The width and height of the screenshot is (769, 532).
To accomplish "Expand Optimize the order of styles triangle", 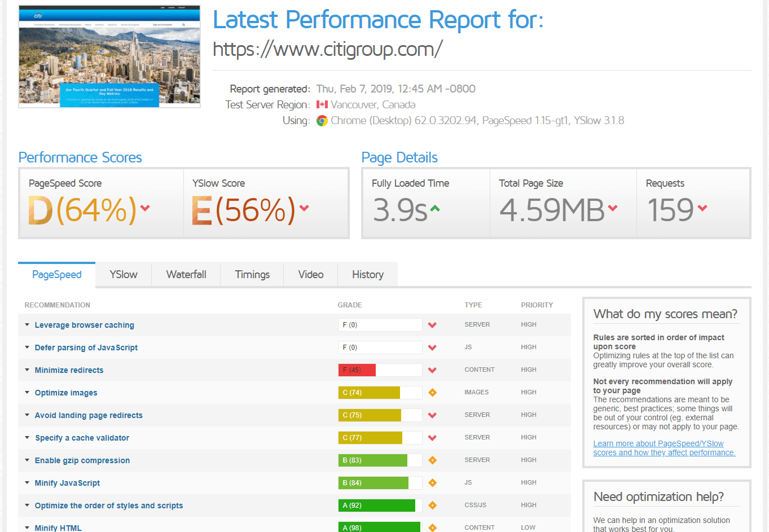I will click(x=27, y=505).
